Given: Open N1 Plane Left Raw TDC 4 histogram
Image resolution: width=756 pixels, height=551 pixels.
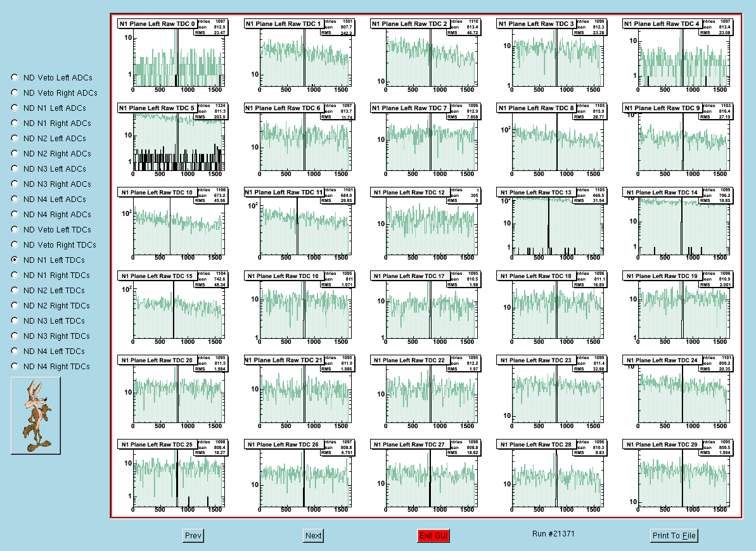Looking at the screenshot, I should tap(677, 56).
